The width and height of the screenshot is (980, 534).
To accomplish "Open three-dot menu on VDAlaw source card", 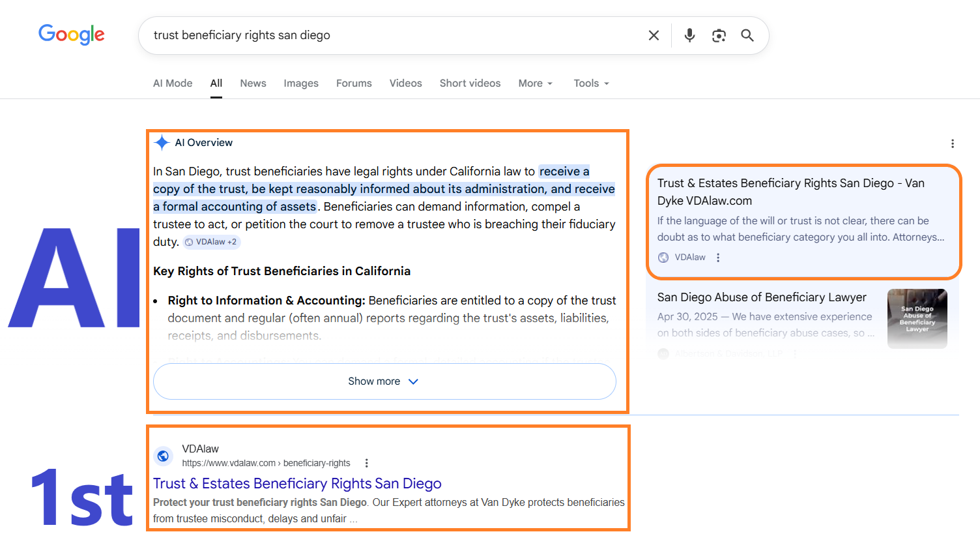I will (718, 258).
